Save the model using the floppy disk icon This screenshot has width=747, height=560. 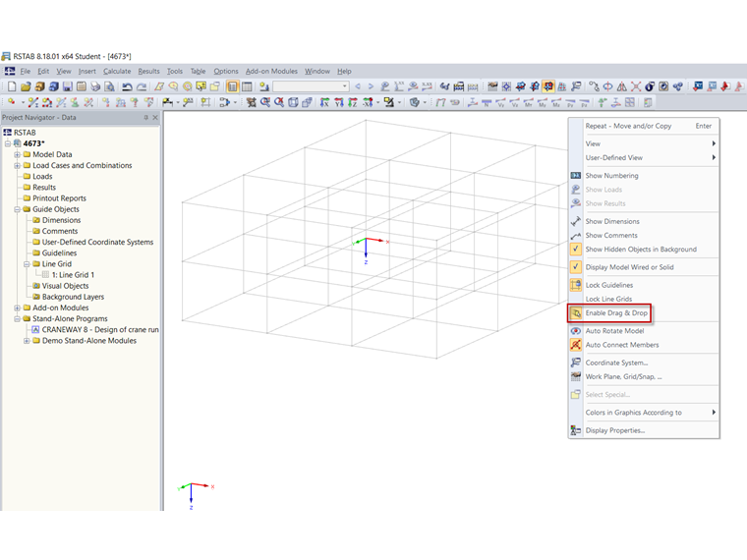pos(68,86)
